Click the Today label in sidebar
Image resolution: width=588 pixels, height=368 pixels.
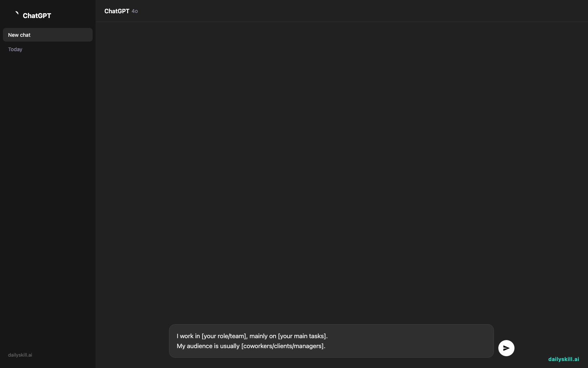pos(15,49)
